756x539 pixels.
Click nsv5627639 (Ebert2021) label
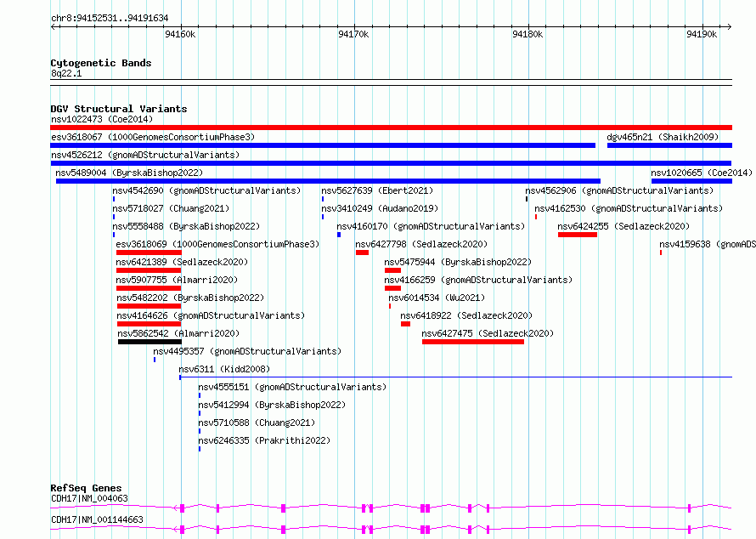[377, 190]
